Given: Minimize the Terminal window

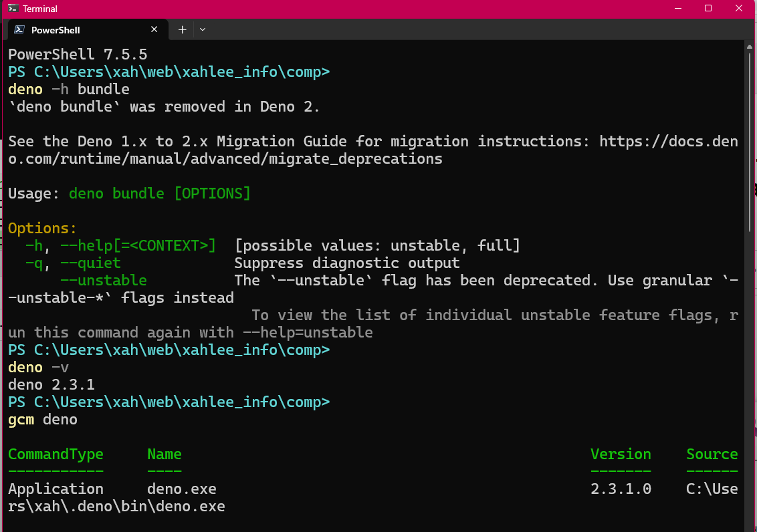Looking at the screenshot, I should [x=678, y=8].
